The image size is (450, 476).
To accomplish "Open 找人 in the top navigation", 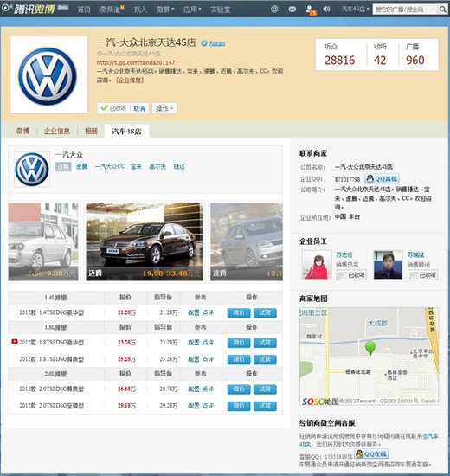I will [140, 10].
